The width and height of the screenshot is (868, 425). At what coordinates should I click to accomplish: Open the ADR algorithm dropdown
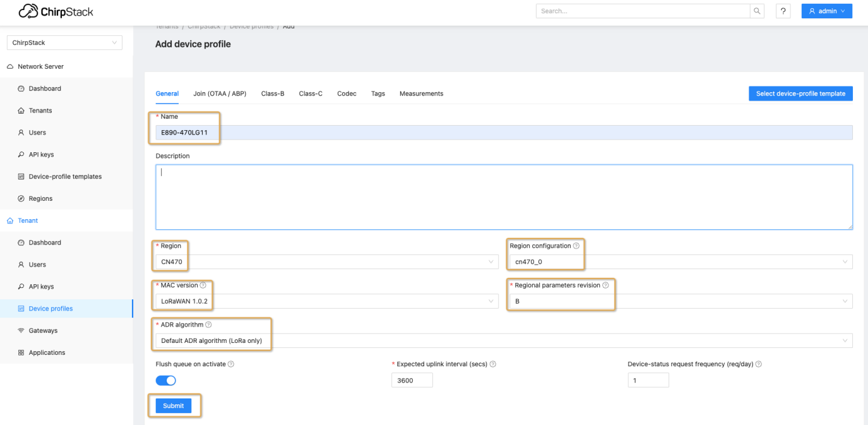pos(503,341)
